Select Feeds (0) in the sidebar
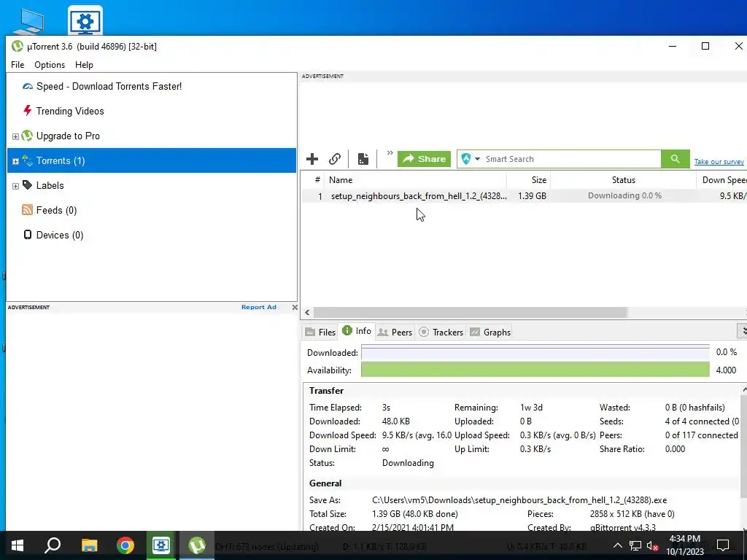The height and width of the screenshot is (560, 747). pos(57,210)
